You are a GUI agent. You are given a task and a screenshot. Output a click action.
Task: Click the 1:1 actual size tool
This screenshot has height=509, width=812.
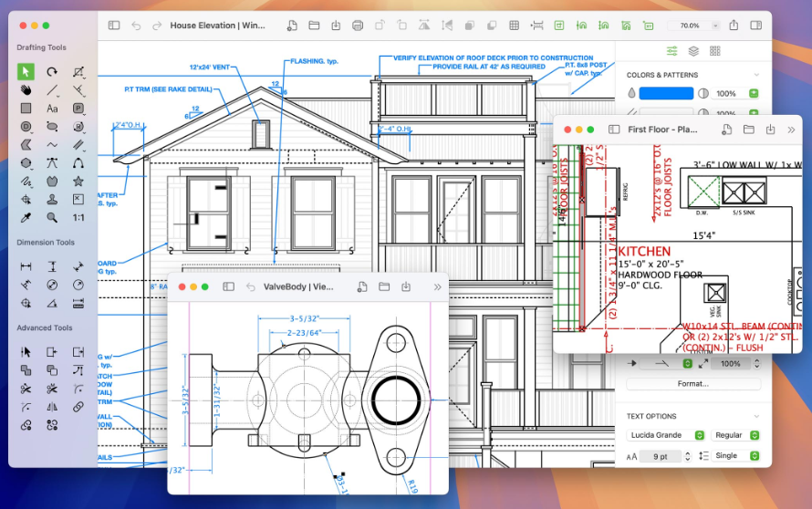pos(78,217)
